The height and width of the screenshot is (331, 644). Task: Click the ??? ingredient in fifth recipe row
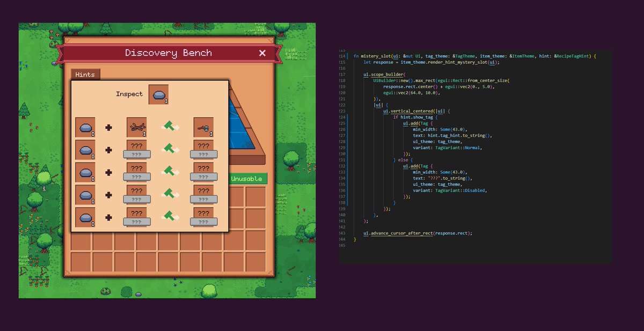136,217
